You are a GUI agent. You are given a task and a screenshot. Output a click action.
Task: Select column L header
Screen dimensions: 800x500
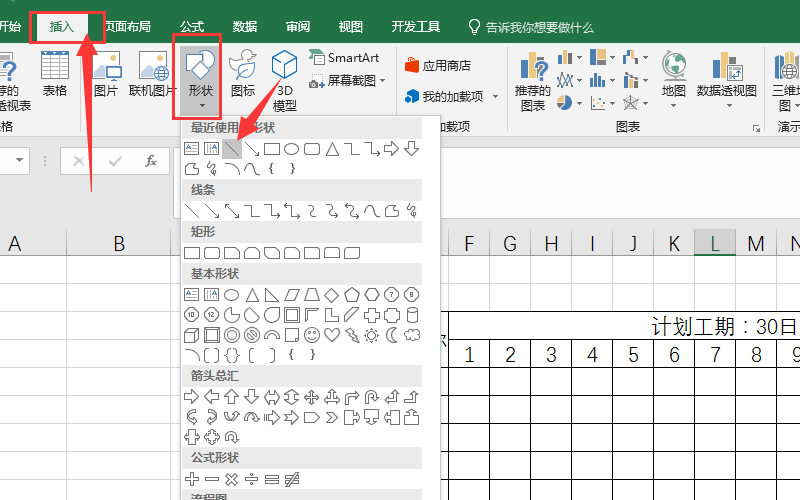pyautogui.click(x=714, y=243)
